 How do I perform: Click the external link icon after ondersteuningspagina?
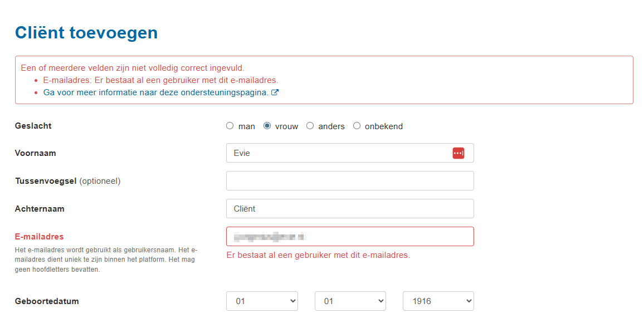(x=275, y=92)
